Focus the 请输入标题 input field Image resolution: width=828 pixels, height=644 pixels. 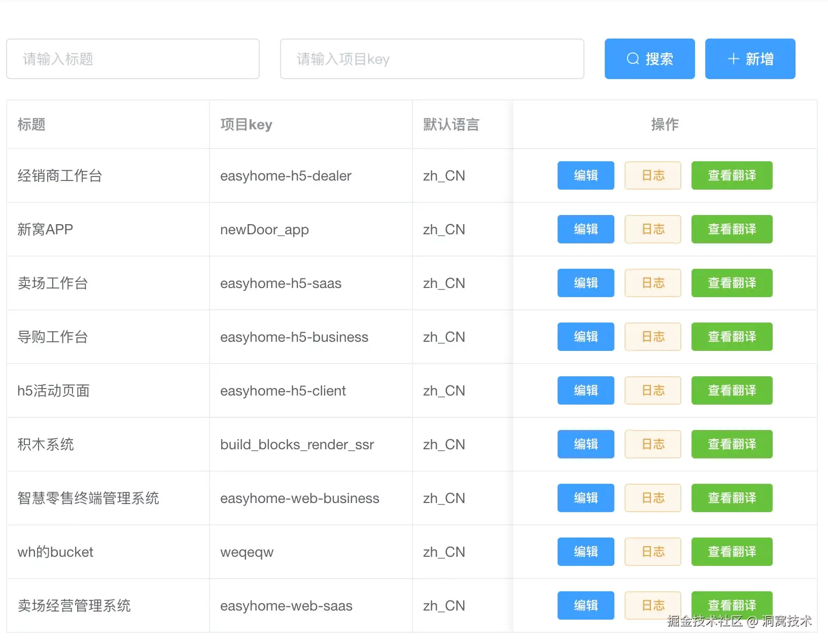coord(133,59)
